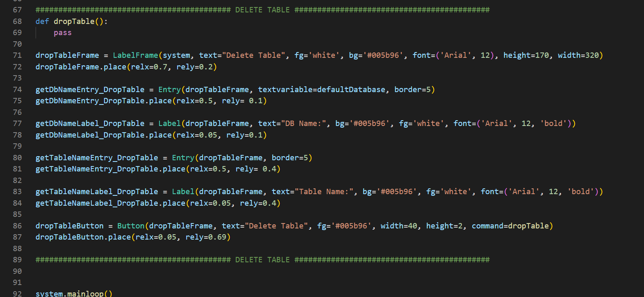
Task: Click line number 68 in the gutter
Action: pyautogui.click(x=17, y=21)
